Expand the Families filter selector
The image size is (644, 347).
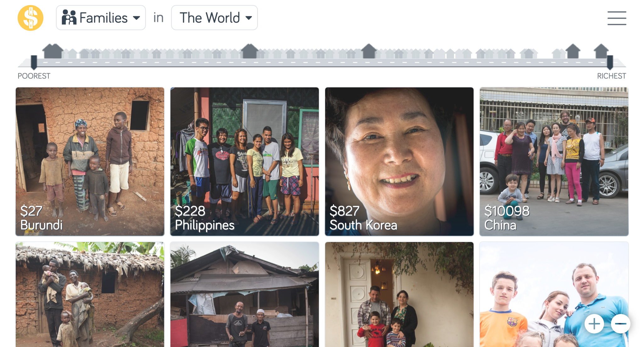102,18
